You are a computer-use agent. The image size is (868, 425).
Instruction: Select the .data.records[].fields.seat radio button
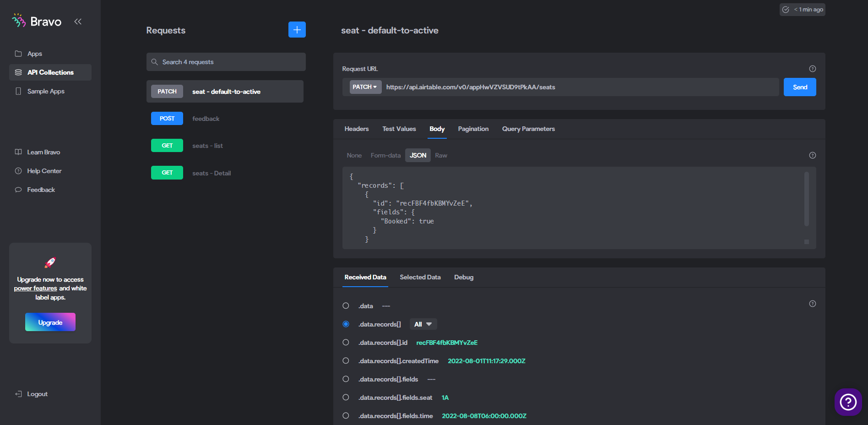[346, 397]
